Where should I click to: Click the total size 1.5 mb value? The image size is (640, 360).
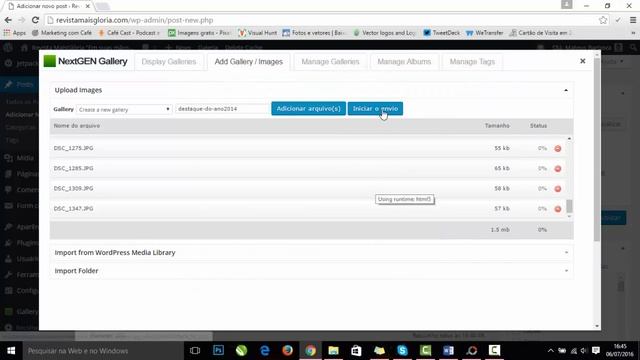(500, 230)
